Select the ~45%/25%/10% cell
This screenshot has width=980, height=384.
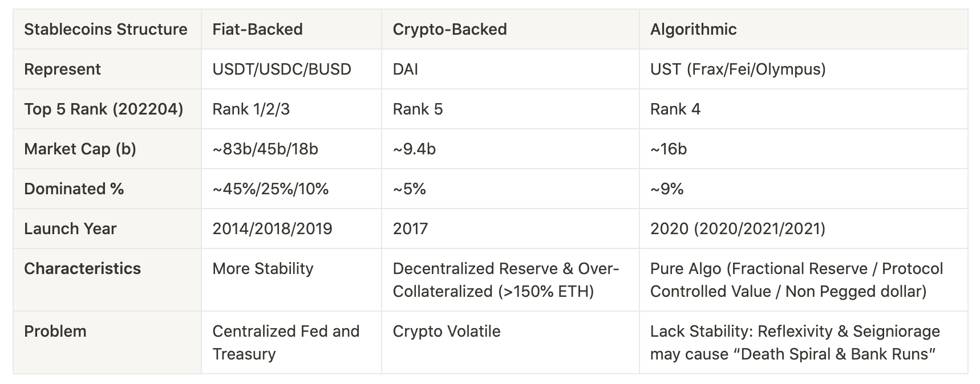pyautogui.click(x=291, y=189)
